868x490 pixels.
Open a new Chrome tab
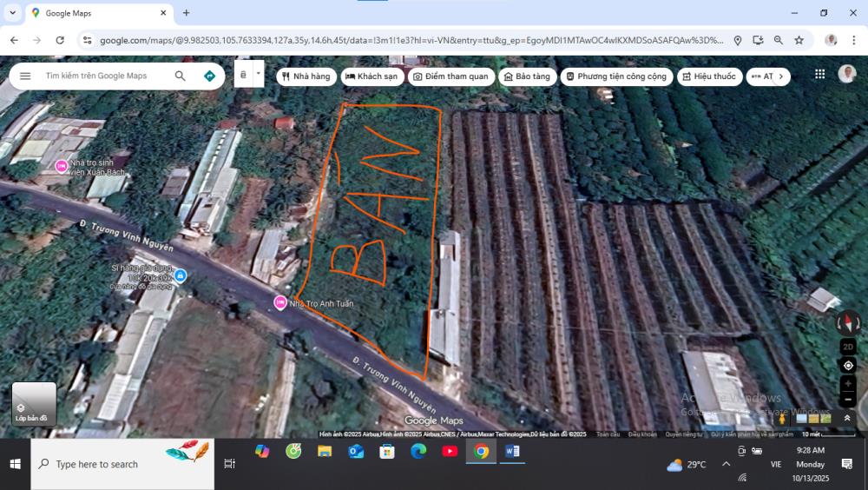(186, 13)
